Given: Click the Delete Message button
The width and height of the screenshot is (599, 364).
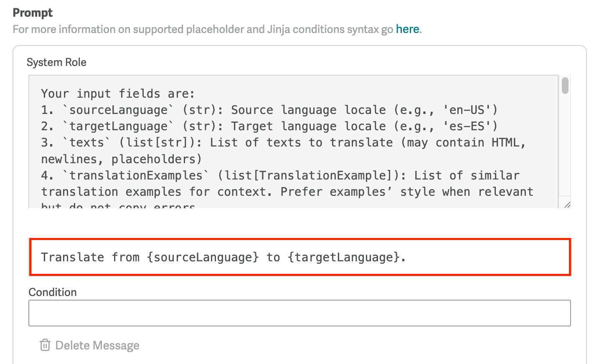Looking at the screenshot, I should pyautogui.click(x=97, y=345).
